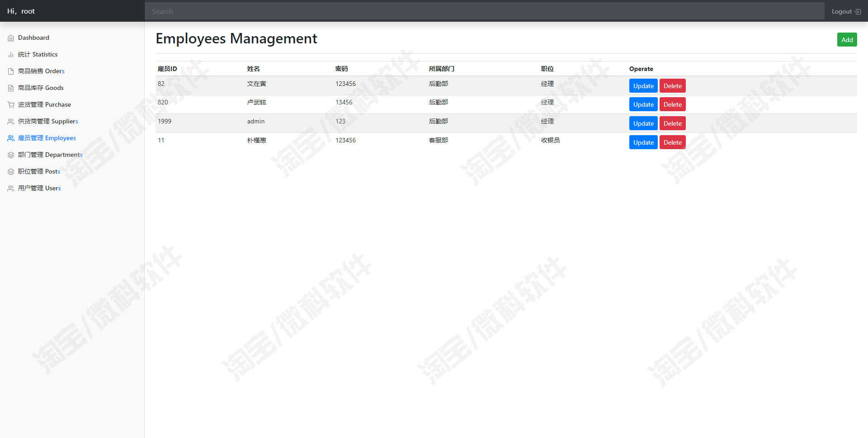Click the Statistics bar chart icon

(x=11, y=55)
